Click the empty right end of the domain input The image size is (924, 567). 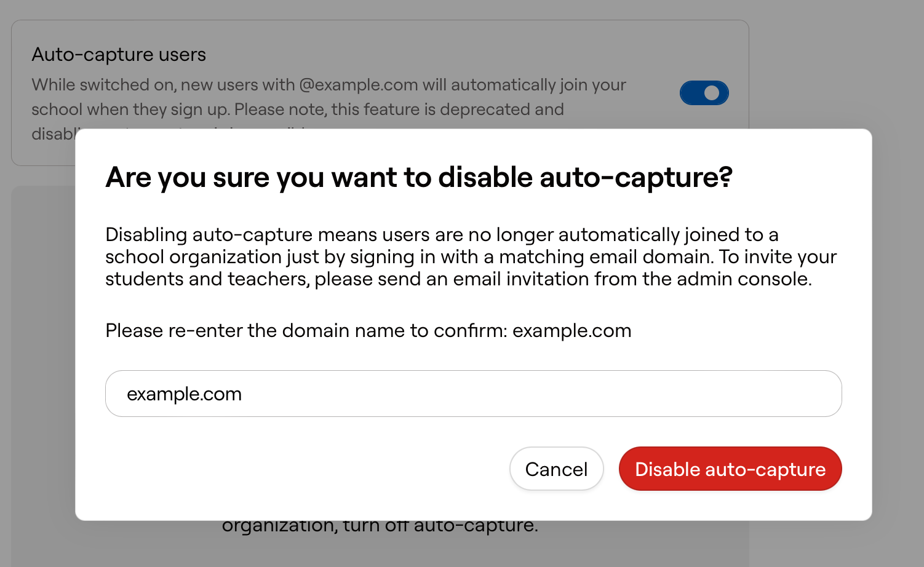click(738, 394)
